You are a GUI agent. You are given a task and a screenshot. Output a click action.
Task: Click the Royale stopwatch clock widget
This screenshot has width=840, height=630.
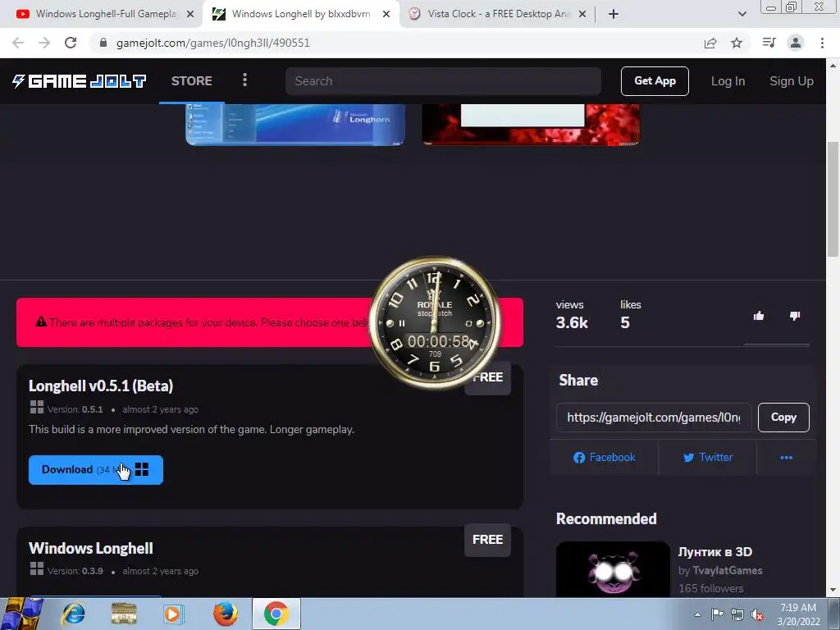435,322
